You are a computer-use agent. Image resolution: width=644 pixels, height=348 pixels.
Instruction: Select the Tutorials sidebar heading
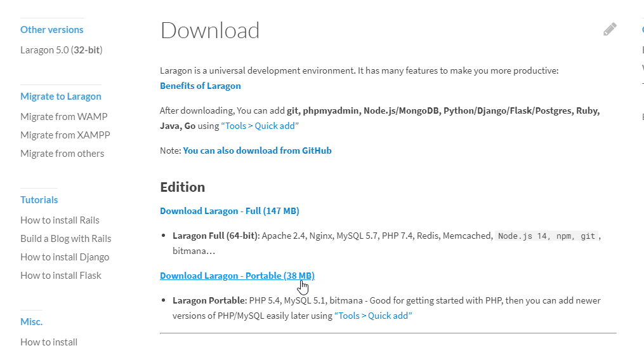click(x=39, y=200)
